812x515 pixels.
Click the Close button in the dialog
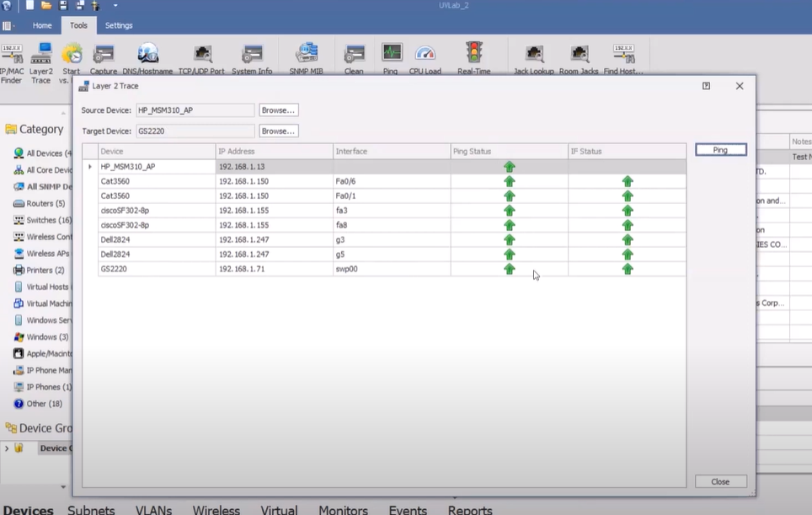[721, 482]
